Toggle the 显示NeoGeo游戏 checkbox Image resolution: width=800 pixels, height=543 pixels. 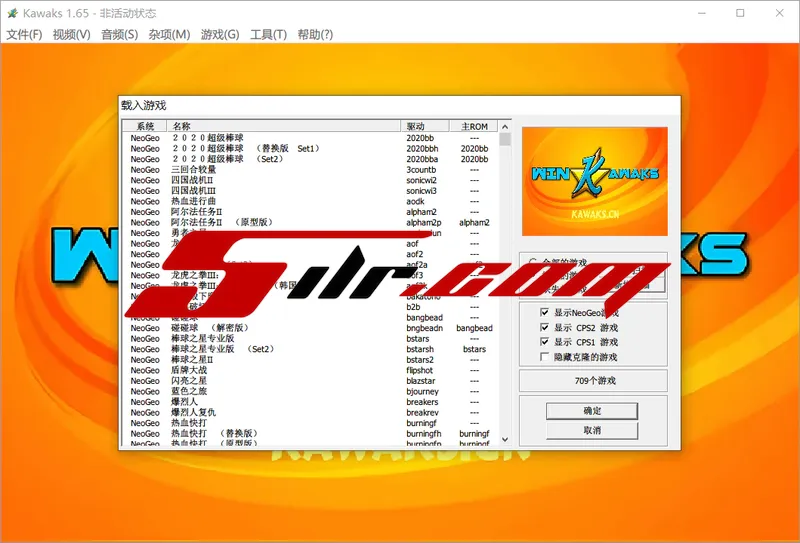(544, 313)
